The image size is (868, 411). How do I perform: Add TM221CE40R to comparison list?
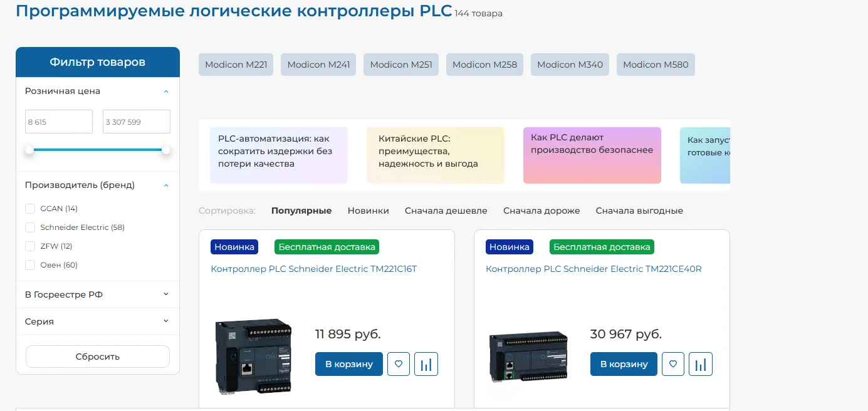coord(701,364)
